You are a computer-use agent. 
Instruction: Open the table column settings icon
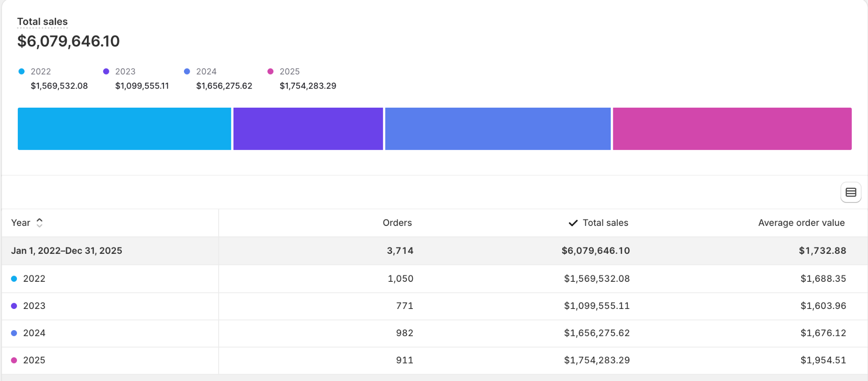(x=851, y=192)
